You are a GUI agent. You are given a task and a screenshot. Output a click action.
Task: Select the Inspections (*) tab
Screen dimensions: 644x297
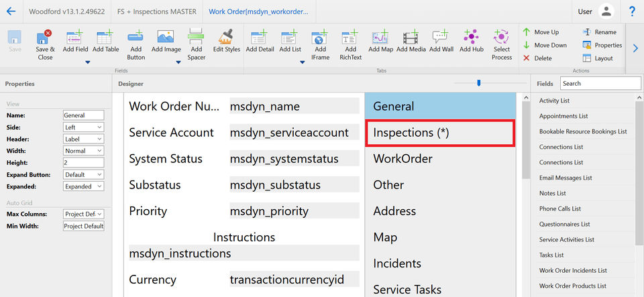coord(440,133)
